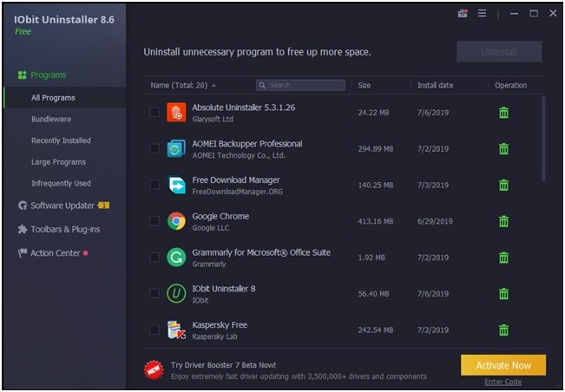Screen dimensions: 565x392
Task: Click trash icon for Kaspersky Free
Action: (503, 330)
